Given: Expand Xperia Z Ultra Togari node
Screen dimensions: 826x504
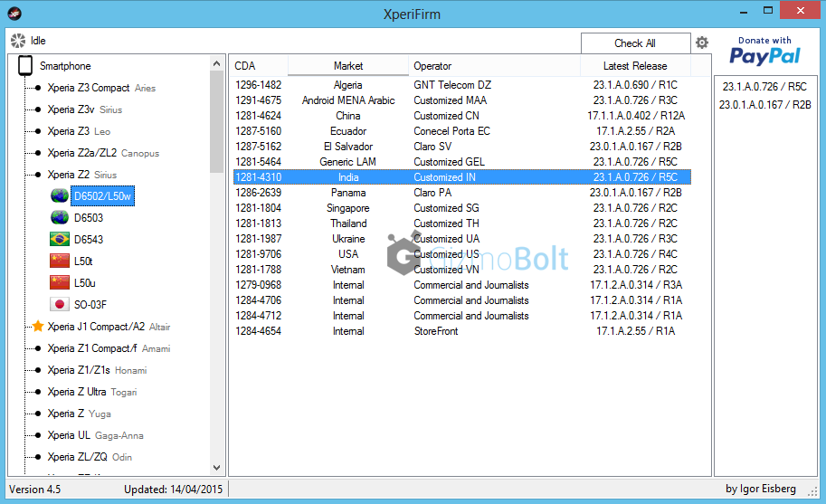Looking at the screenshot, I should click(x=91, y=391).
